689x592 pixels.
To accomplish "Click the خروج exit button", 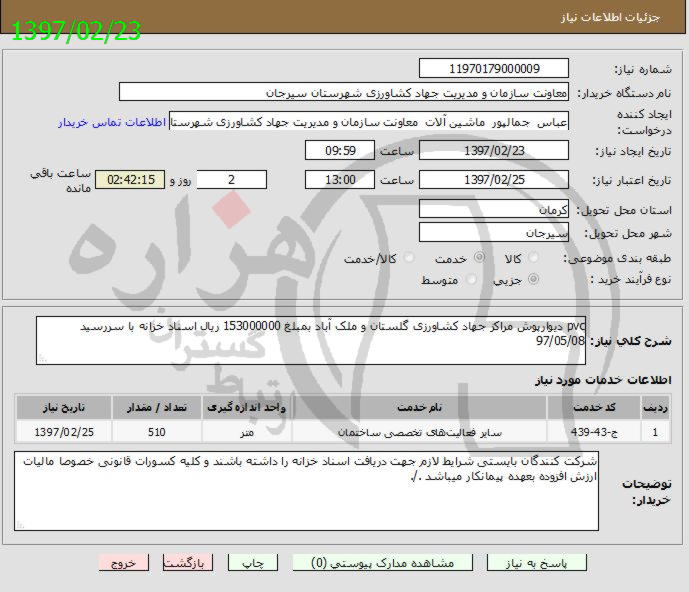I will (124, 563).
